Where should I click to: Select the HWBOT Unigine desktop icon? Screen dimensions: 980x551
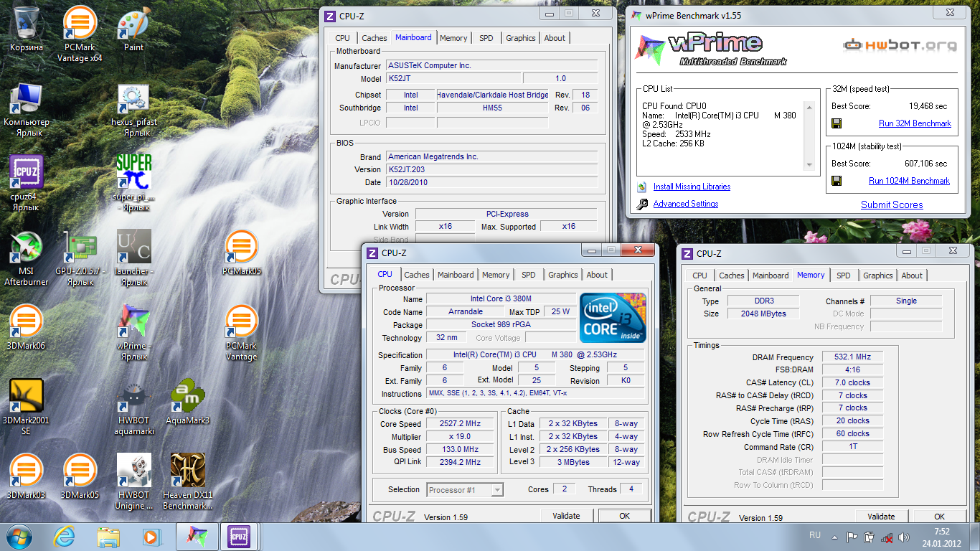(x=133, y=482)
